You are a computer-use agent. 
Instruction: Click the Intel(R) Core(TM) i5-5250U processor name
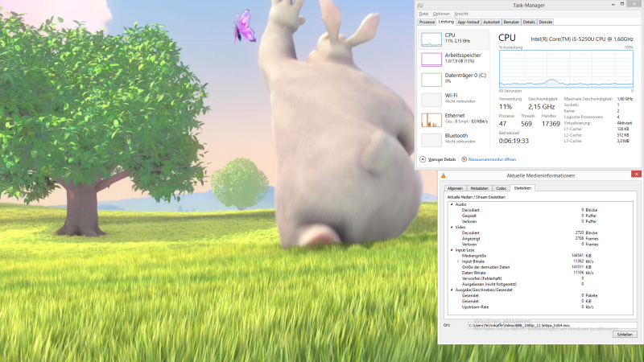pos(582,39)
